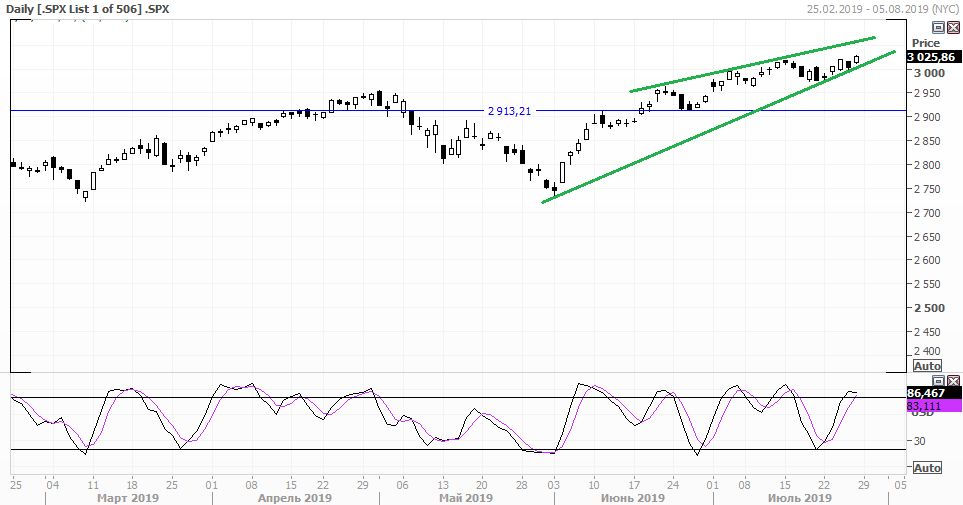Toggle Auto scale on price chart
Screen dimensions: 963x505
[x=927, y=366]
